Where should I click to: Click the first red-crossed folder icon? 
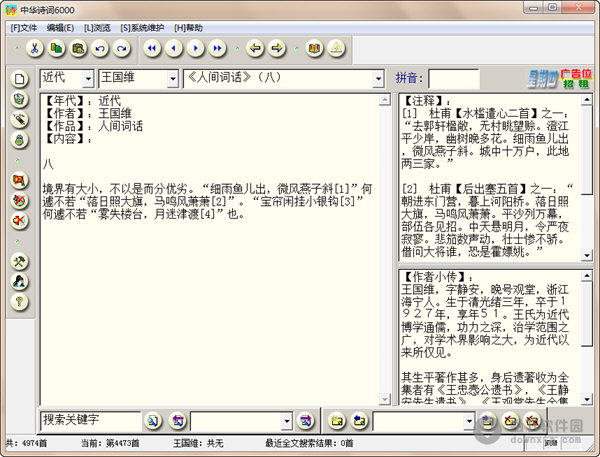(x=510, y=421)
